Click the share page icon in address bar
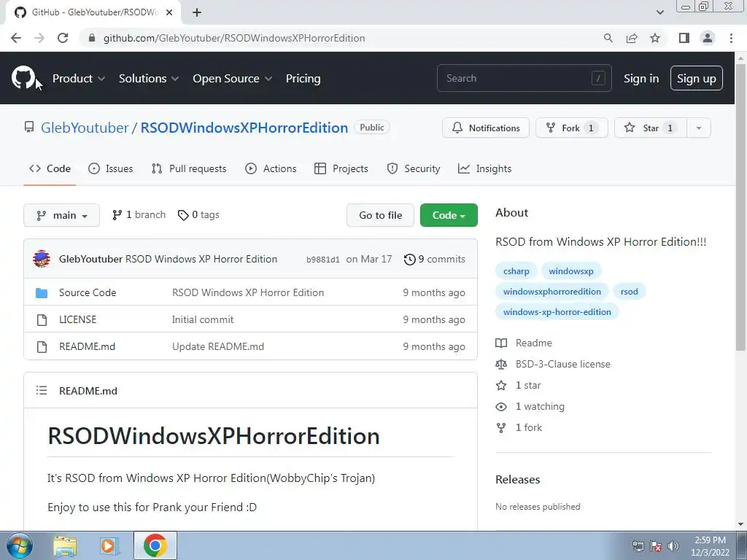 click(x=632, y=38)
